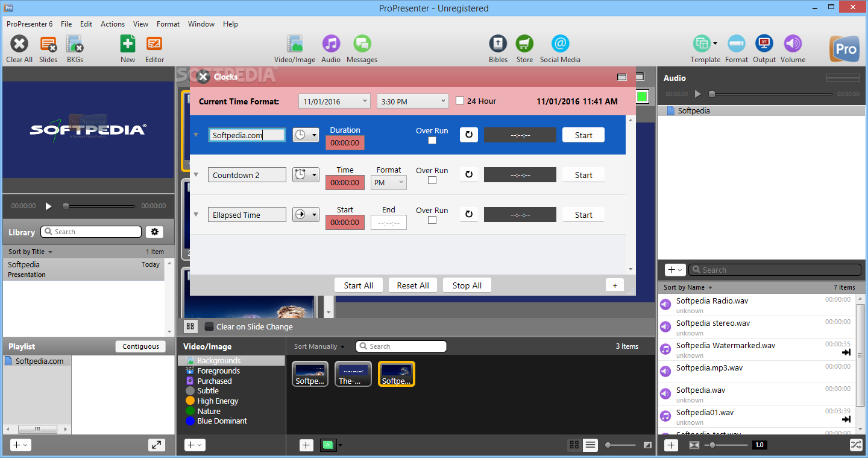The width and height of the screenshot is (868, 458).
Task: Check Over Run for Ellapsed Time
Action: (x=432, y=220)
